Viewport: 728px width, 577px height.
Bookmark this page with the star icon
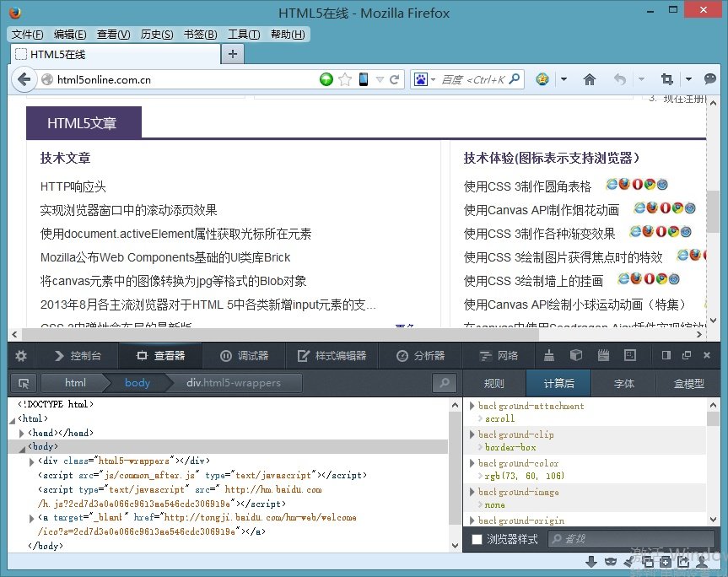click(345, 79)
